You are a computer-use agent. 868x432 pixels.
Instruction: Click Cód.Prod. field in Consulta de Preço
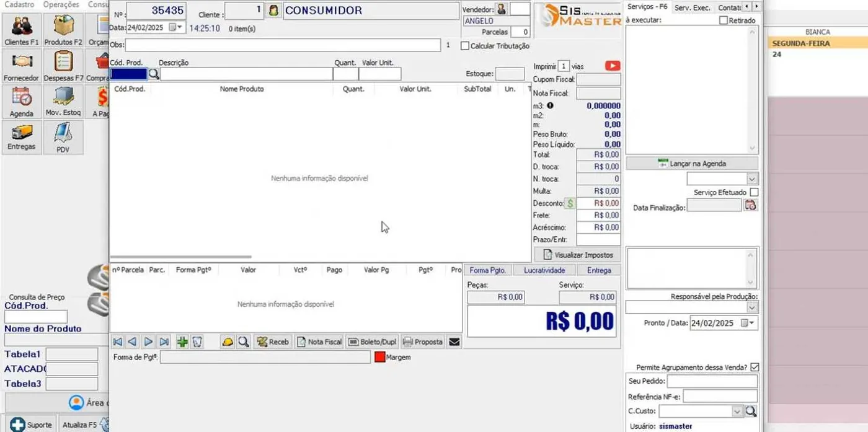coord(36,317)
